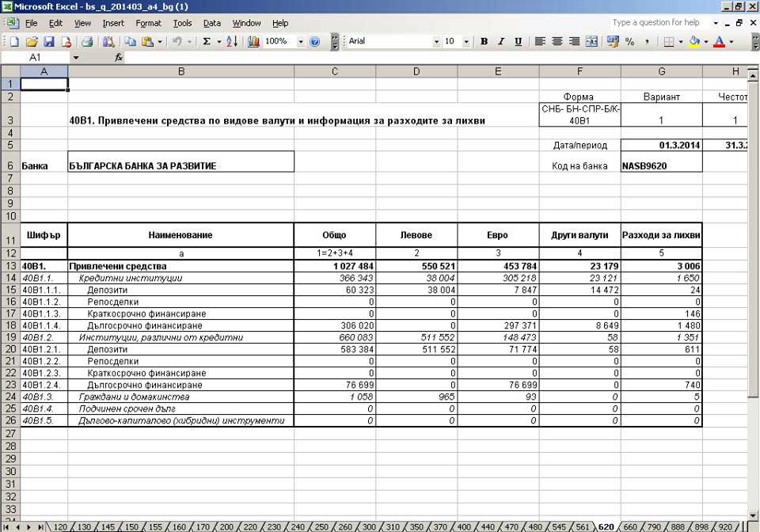Screen dimensions: 760x532
Task: Go to first sheet tab navigation arrow
Action: tap(6, 526)
